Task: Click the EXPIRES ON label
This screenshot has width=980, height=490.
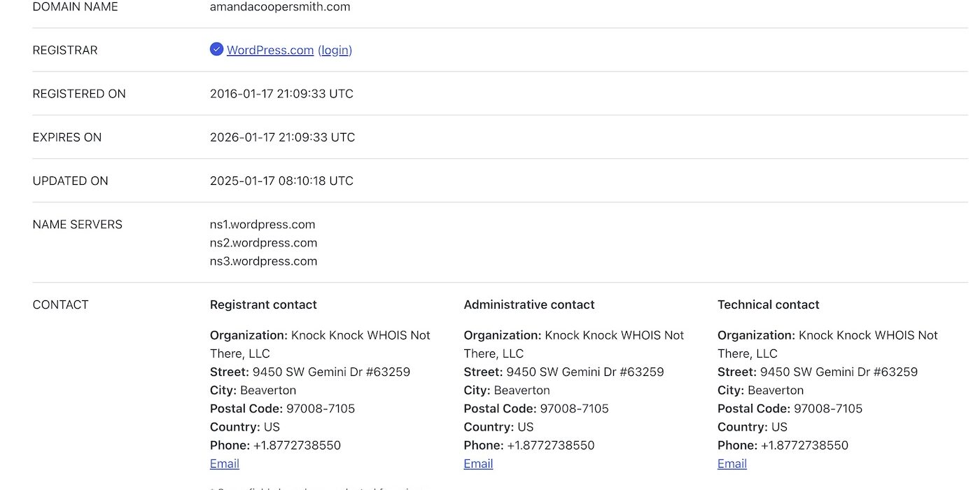Action: tap(67, 137)
